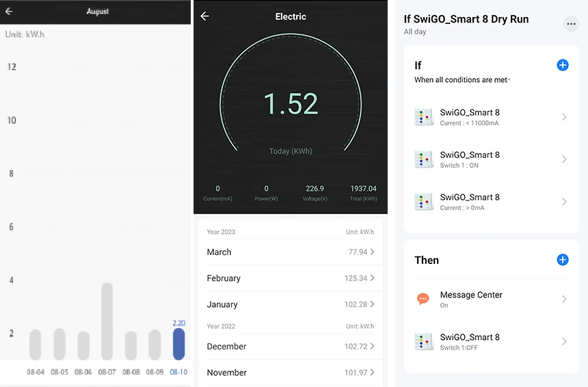Expand March 77.94 usage details chevron
Screen dimensions: 588x387
[373, 252]
